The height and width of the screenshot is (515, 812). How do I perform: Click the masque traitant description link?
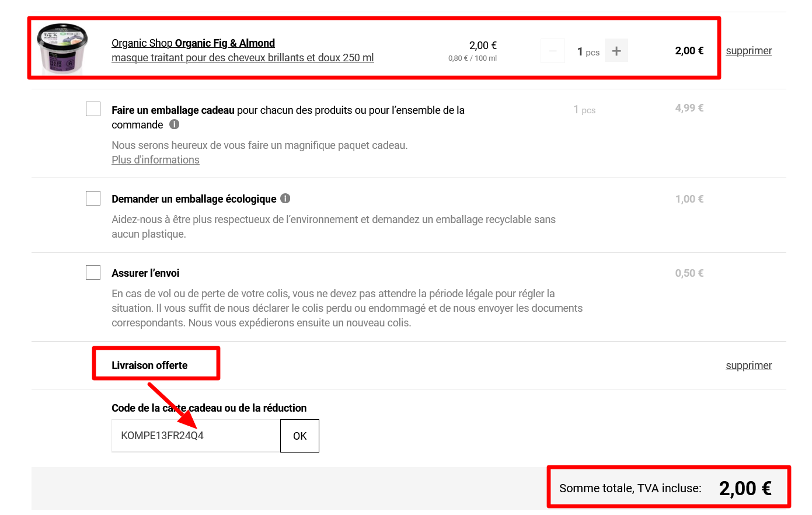[x=242, y=58]
